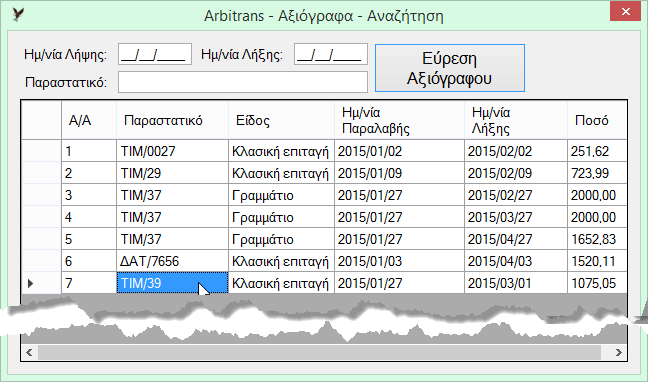The width and height of the screenshot is (648, 382).
Task: Select cell ΤΙΜ/0027
Action: [172, 151]
